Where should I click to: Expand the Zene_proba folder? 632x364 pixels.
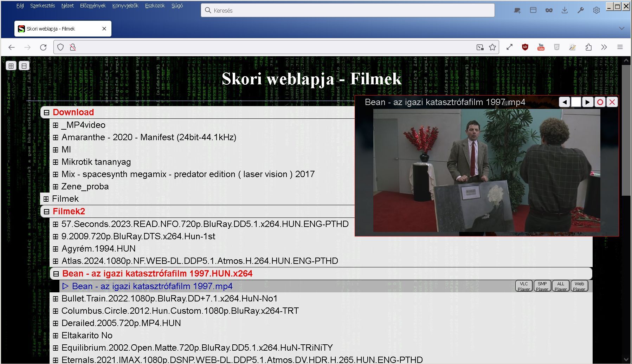[56, 187]
